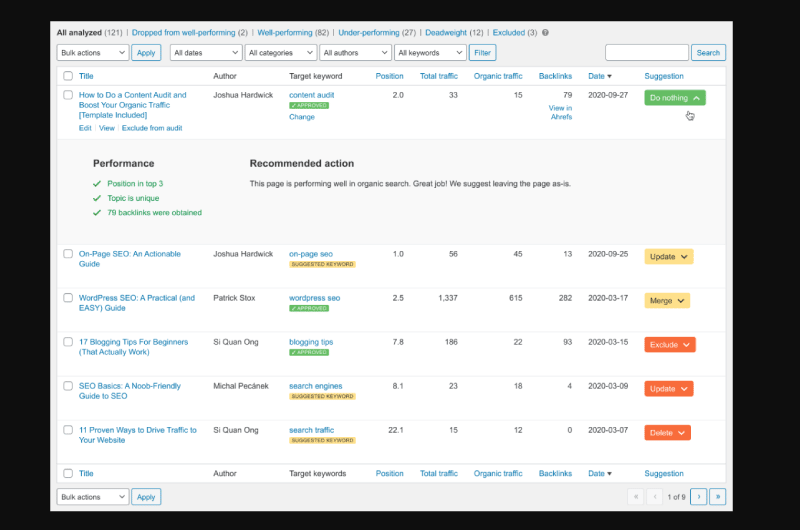The height and width of the screenshot is (530, 800).
Task: Open View in Ahrefs link
Action: click(560, 112)
